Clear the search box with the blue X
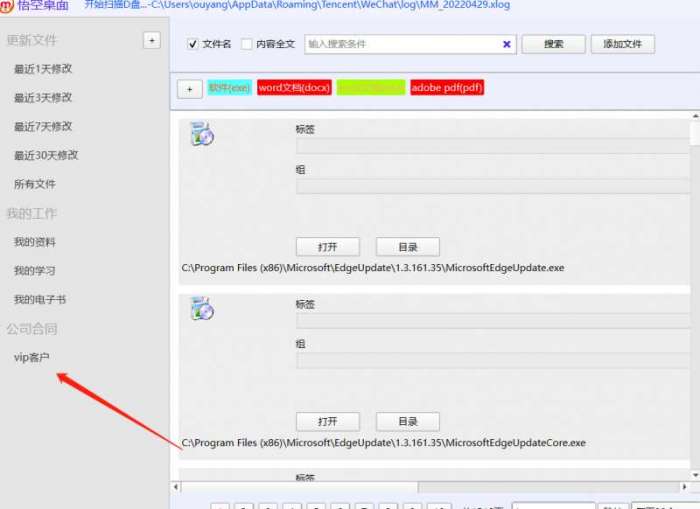The height and width of the screenshot is (509, 700). coord(506,44)
